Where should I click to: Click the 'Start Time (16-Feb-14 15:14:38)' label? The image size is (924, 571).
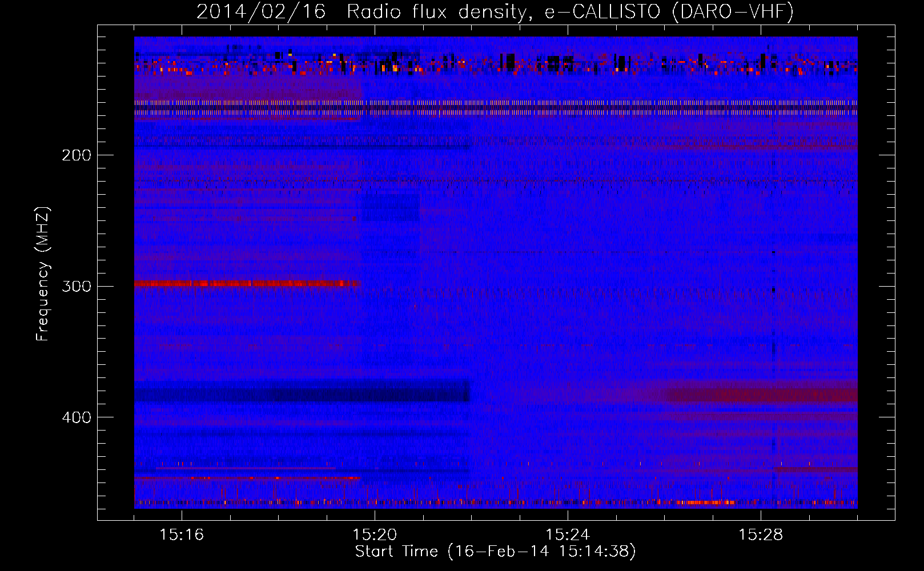[x=495, y=552]
